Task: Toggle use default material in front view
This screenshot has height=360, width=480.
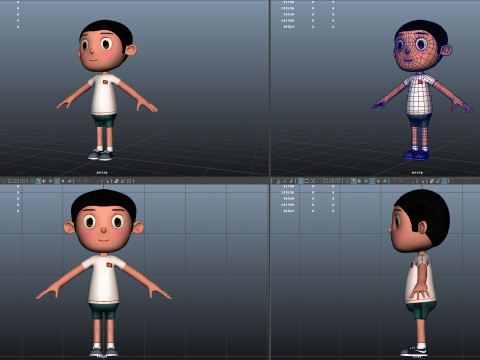Action: coord(44,181)
